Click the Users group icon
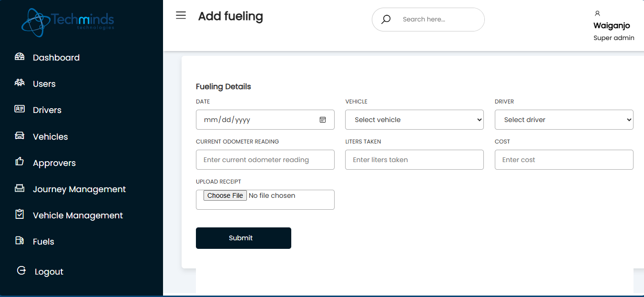This screenshot has width=644, height=297. (x=20, y=83)
